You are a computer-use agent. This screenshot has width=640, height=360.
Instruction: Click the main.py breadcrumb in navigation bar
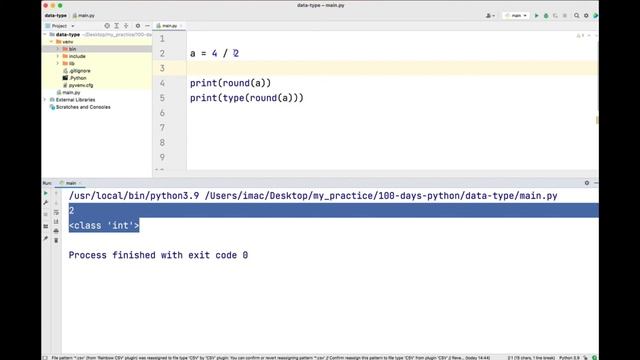[84, 16]
